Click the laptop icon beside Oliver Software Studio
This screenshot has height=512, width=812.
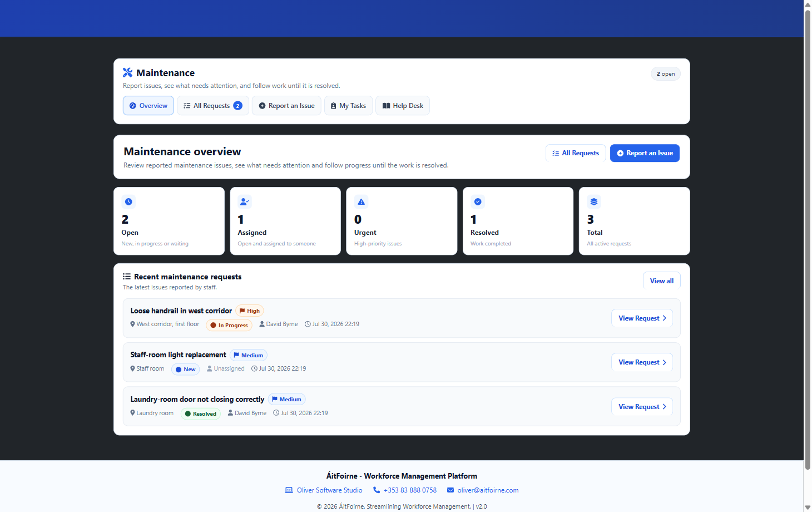pyautogui.click(x=289, y=490)
